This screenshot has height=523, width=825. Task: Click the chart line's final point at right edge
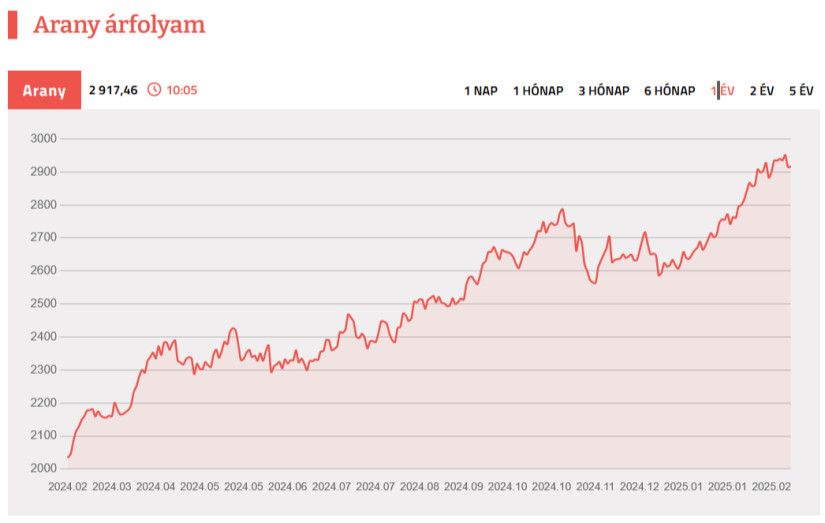pos(789,167)
